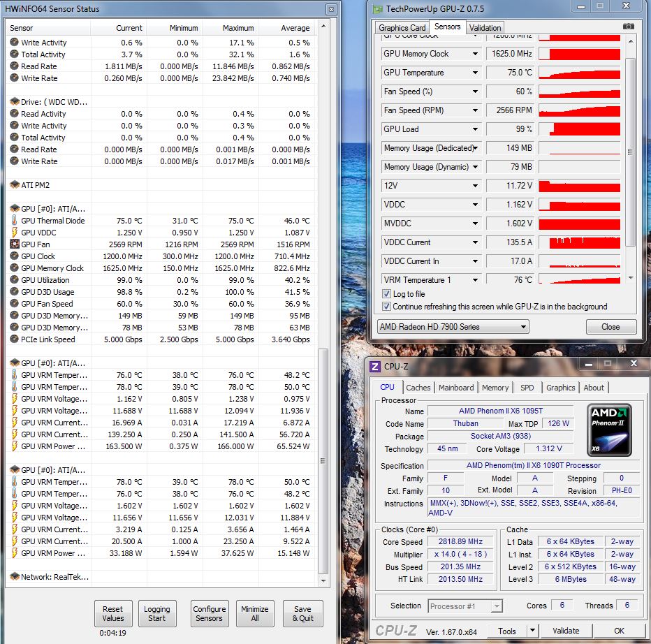Click the AMD Phenom II processor logo

click(610, 430)
